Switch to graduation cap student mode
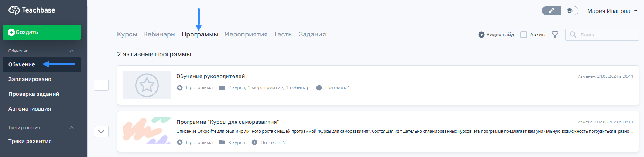 coord(569,11)
